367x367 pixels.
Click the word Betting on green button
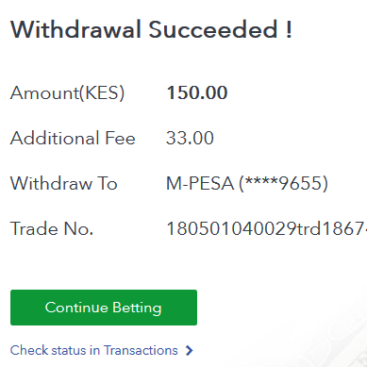tap(137, 308)
